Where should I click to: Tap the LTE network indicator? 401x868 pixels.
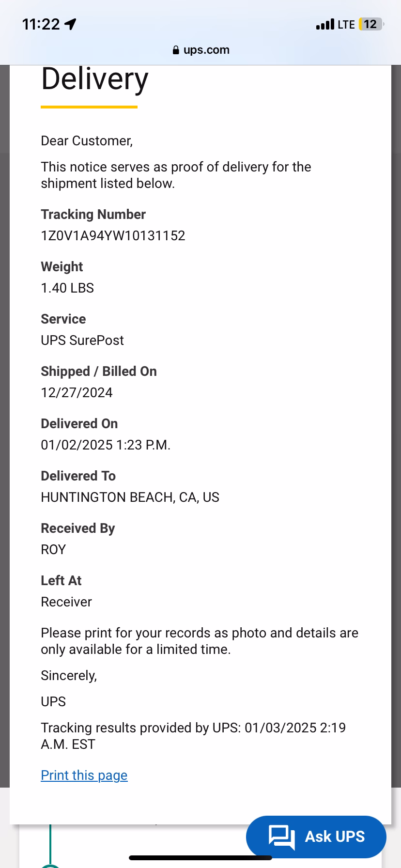pos(346,24)
